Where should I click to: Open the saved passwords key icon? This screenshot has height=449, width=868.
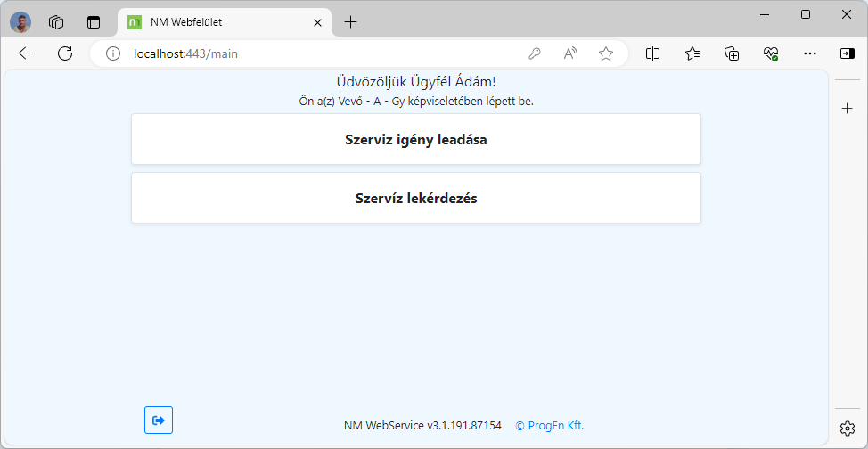tap(535, 53)
